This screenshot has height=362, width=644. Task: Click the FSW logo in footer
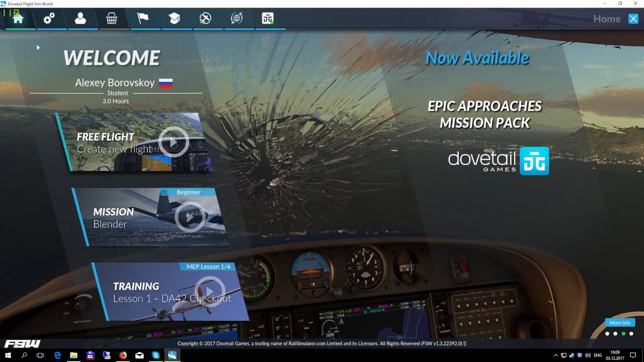22,344
